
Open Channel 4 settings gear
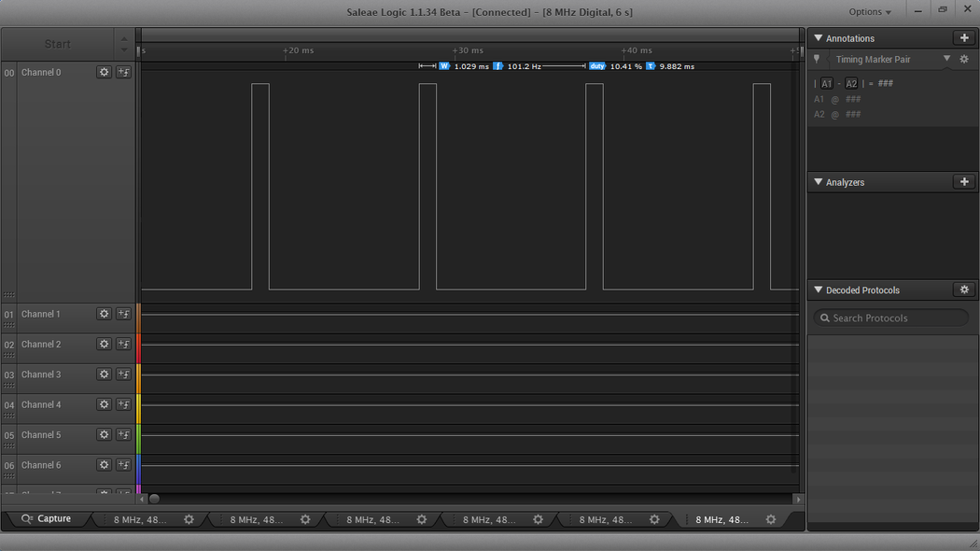pyautogui.click(x=104, y=404)
